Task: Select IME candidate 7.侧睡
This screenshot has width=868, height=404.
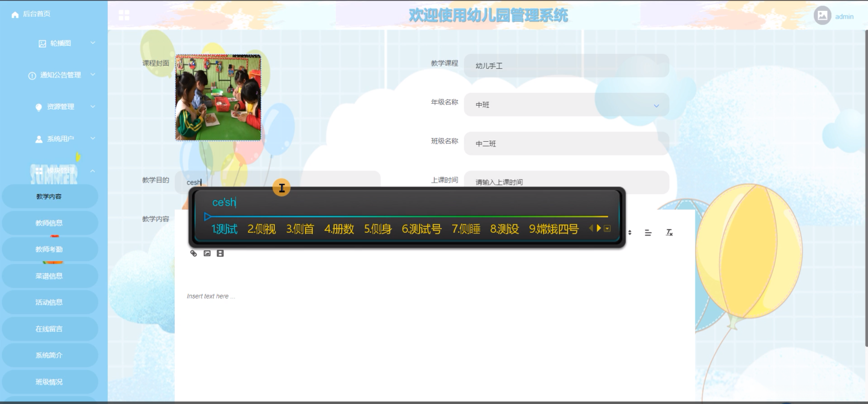Action: click(x=466, y=229)
